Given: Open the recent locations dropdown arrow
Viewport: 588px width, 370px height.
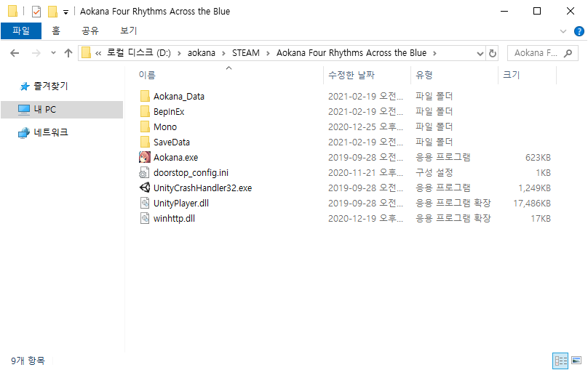Looking at the screenshot, I should 53,53.
